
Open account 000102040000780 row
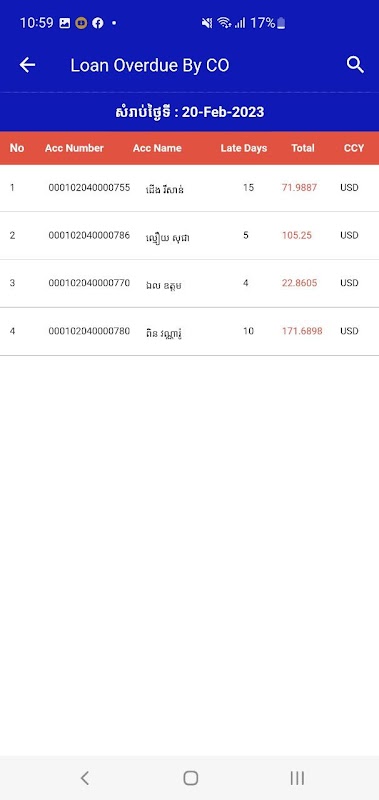pos(189,332)
